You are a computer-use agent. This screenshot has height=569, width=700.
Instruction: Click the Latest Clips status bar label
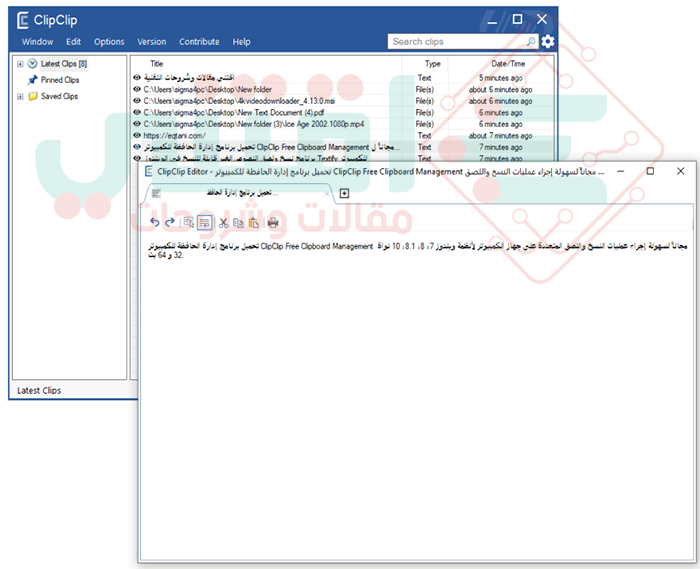39,390
